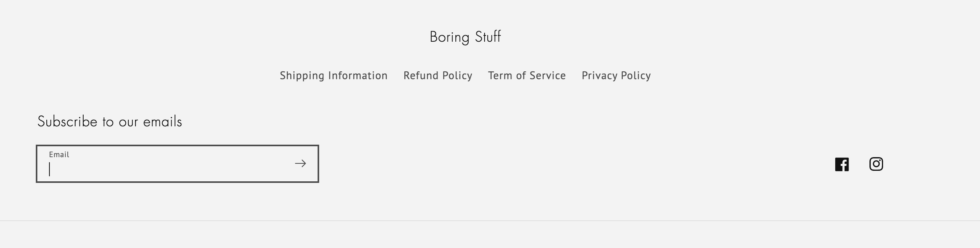Choose Term of Service from footer menu

(x=527, y=75)
